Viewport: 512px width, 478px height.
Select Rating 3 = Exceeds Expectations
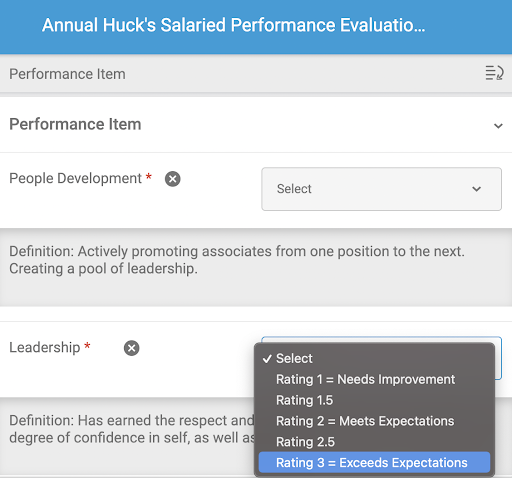(374, 462)
